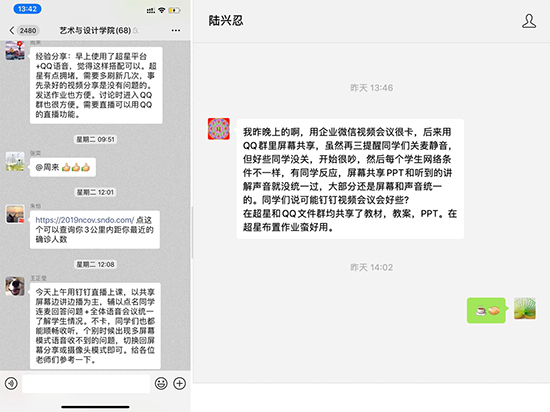Open the contact profile icon for 陆兴忍
The image size is (550, 412).
(x=529, y=21)
